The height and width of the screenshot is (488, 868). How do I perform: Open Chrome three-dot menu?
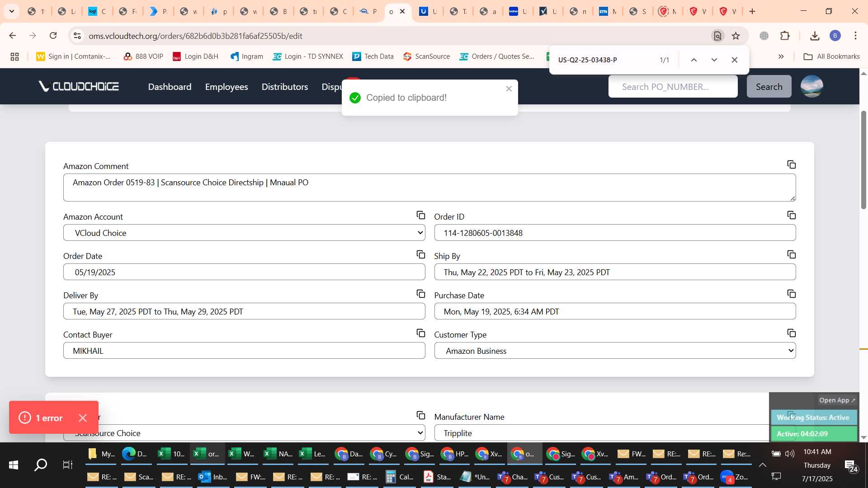[855, 36]
